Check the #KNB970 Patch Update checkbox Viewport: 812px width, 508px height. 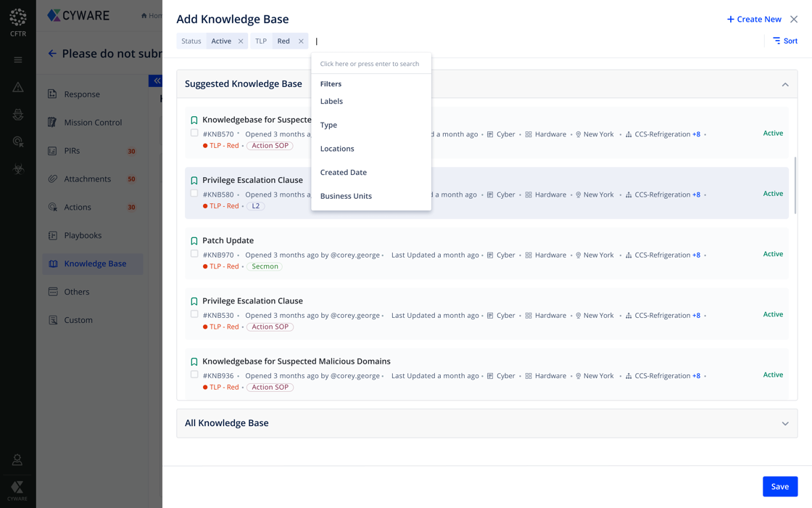coord(194,254)
